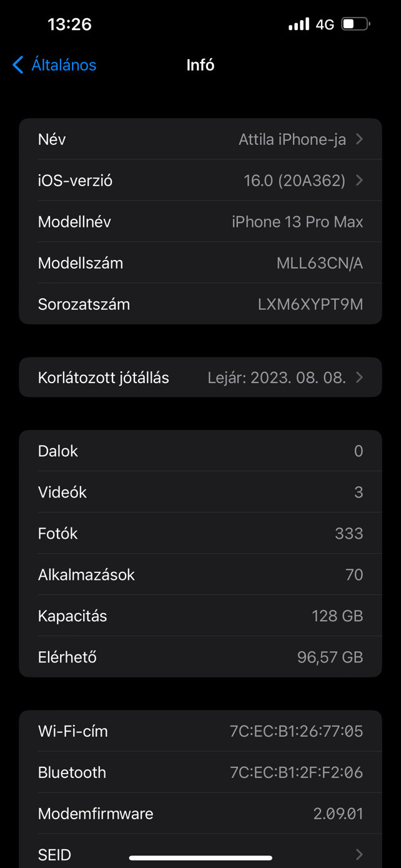Tap the 4G network indicator
The width and height of the screenshot is (401, 868).
pyautogui.click(x=325, y=24)
